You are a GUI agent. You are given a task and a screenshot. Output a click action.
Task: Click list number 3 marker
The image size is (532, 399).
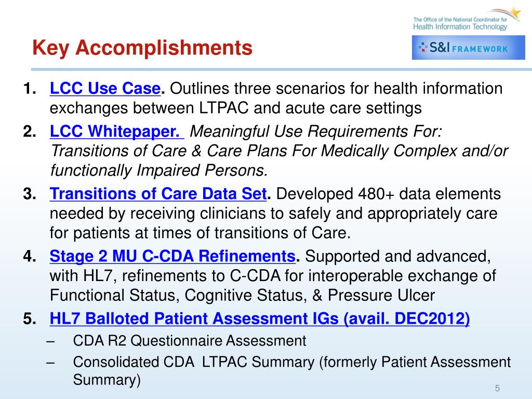tap(30, 194)
